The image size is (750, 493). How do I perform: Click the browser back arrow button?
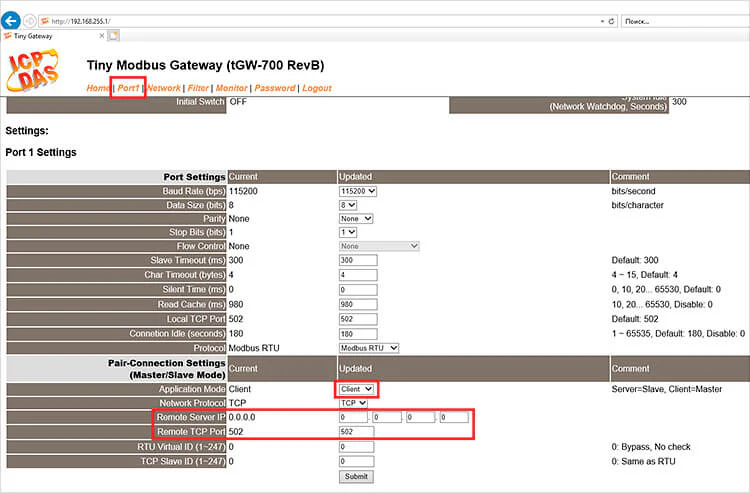[x=11, y=21]
